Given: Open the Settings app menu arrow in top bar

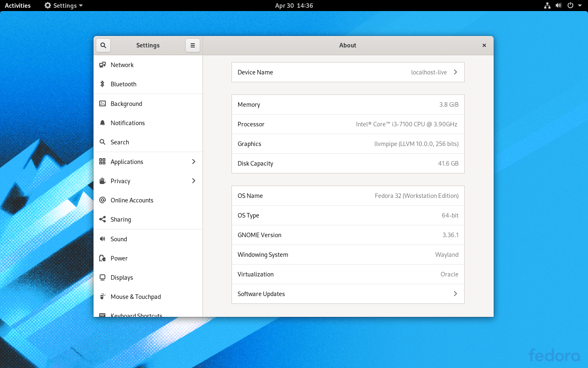Looking at the screenshot, I should tap(81, 6).
